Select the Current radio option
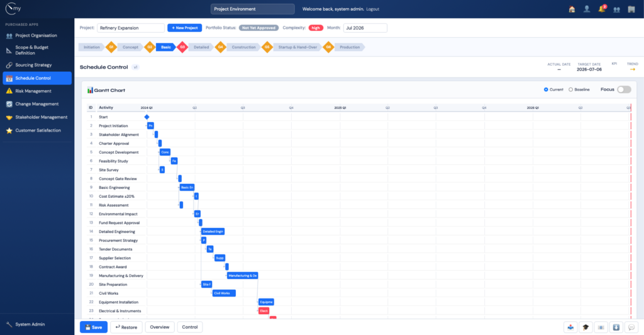Viewport: 644px width, 335px height. pos(546,89)
